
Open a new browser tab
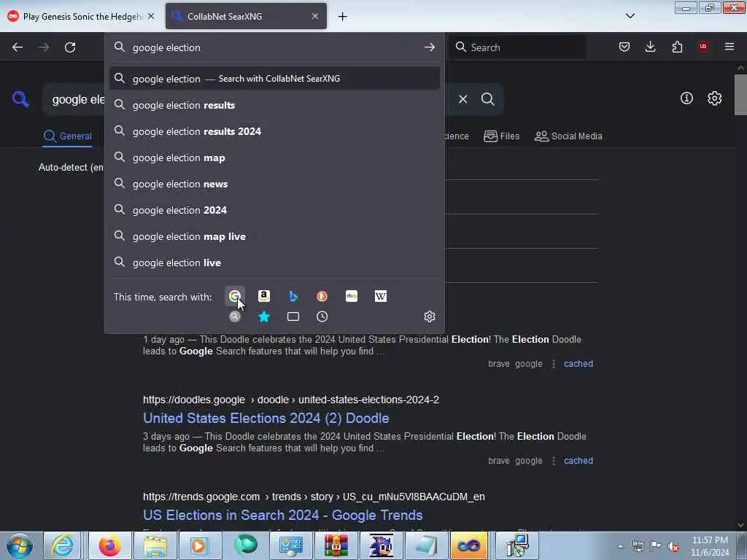coord(343,16)
